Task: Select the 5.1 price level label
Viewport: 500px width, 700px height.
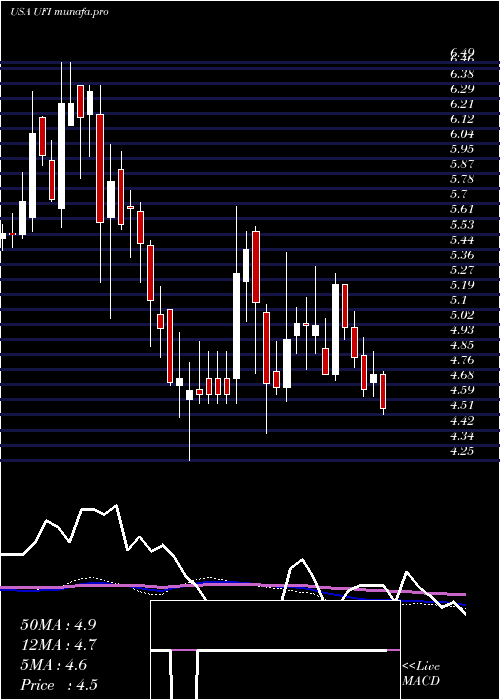Action: coord(458,300)
